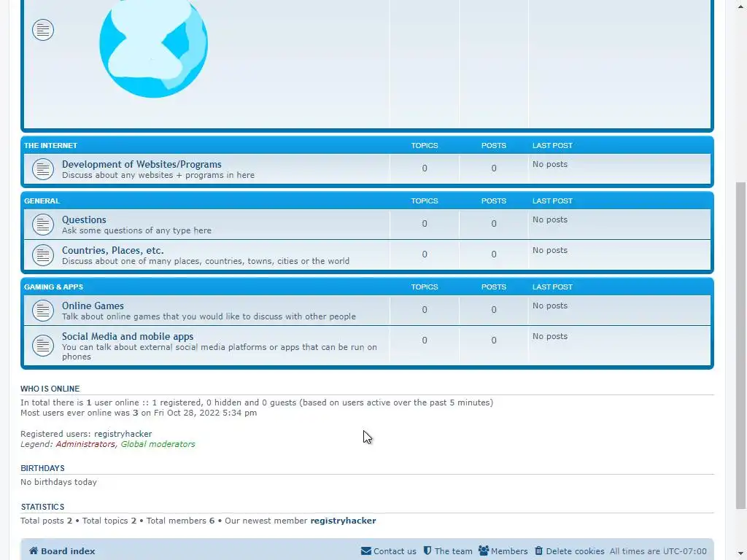Open the Development of Websites/Programs forum
The image size is (747, 560).
click(142, 164)
